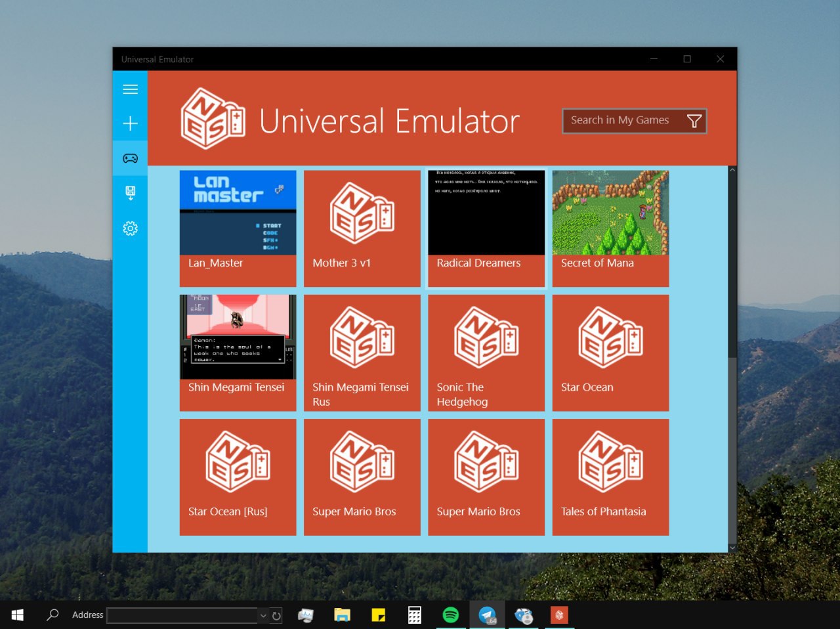Click the Secret of Mana title text
The height and width of the screenshot is (629, 840).
coord(597,263)
